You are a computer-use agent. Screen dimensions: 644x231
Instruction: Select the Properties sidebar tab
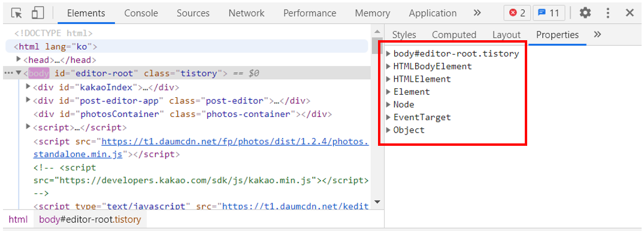pos(557,35)
